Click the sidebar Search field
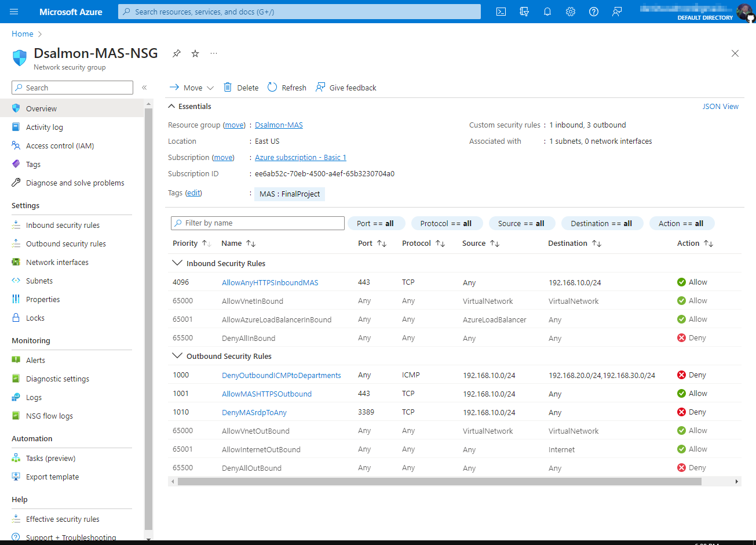756x545 pixels. click(72, 88)
